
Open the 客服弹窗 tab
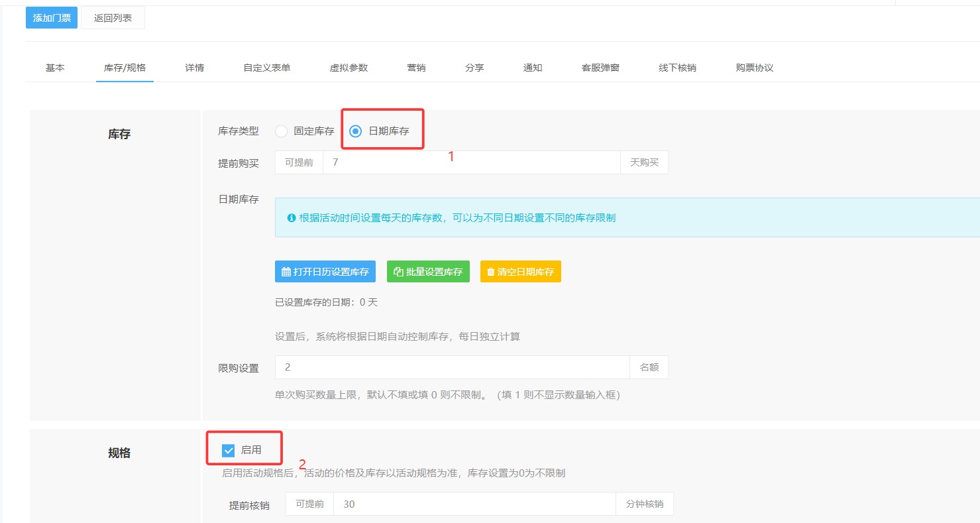(x=600, y=68)
